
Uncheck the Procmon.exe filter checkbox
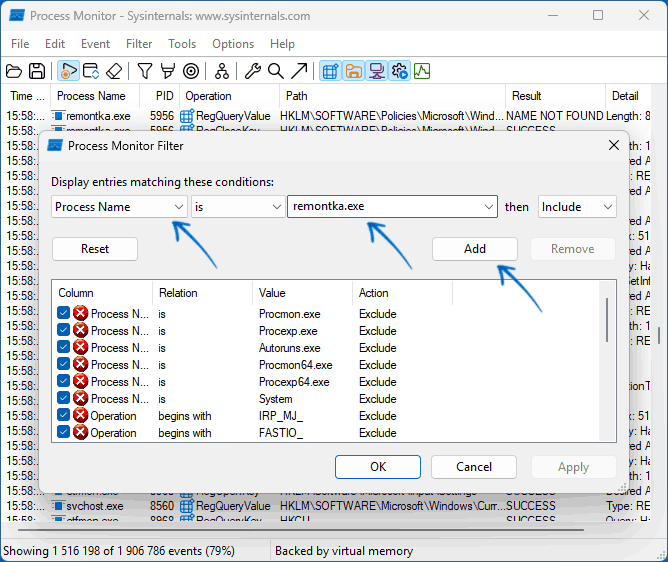point(63,313)
